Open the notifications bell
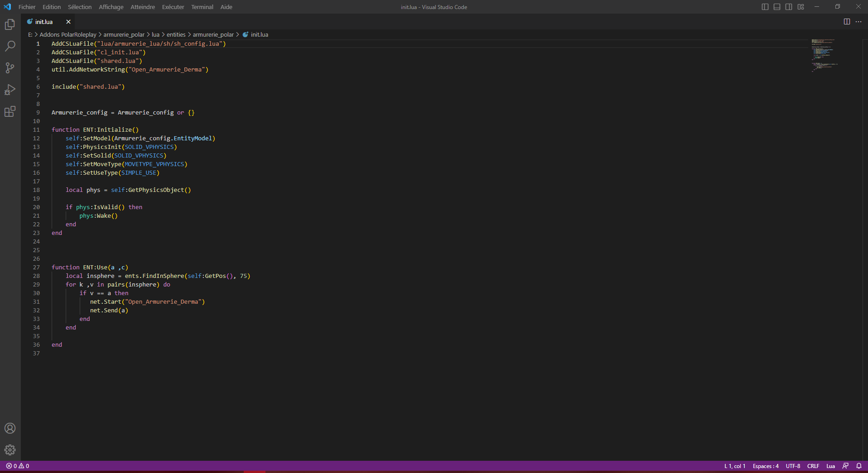Screen dimensions: 868x473 858,466
